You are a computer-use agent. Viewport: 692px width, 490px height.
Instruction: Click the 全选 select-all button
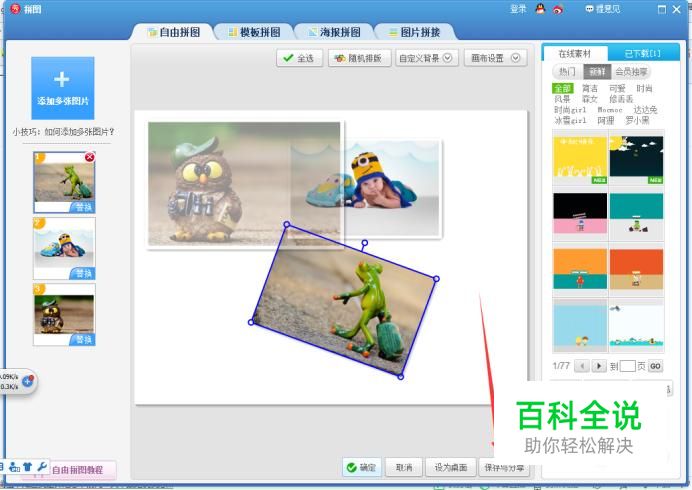tap(299, 58)
